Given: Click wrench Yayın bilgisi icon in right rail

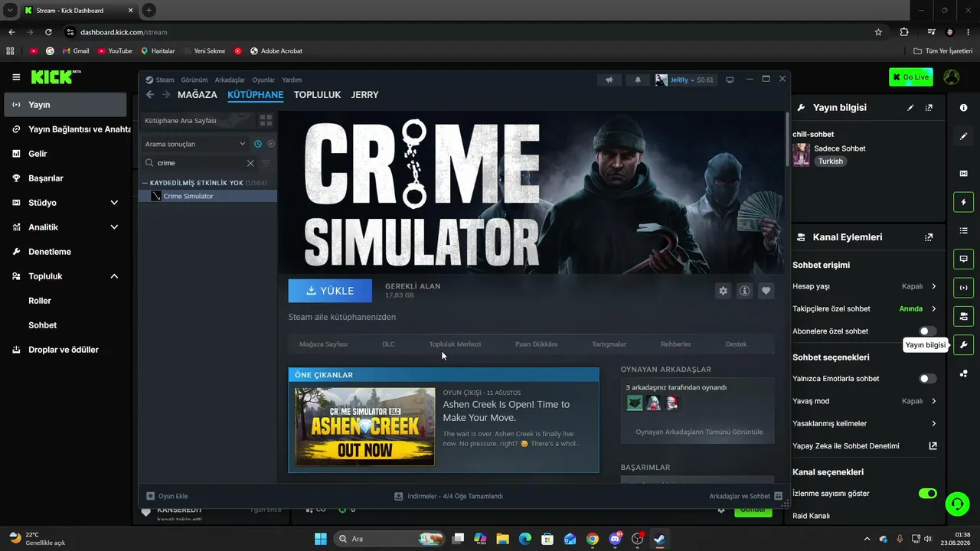Looking at the screenshot, I should tap(963, 344).
